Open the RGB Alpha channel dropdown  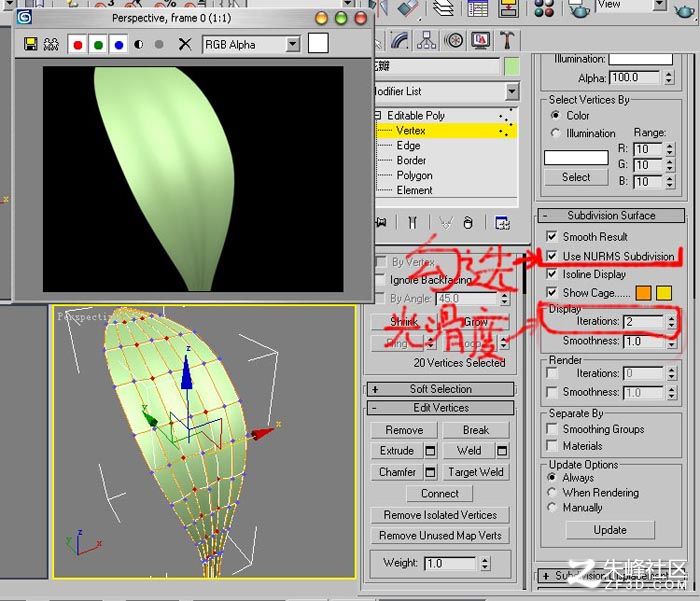click(x=293, y=44)
